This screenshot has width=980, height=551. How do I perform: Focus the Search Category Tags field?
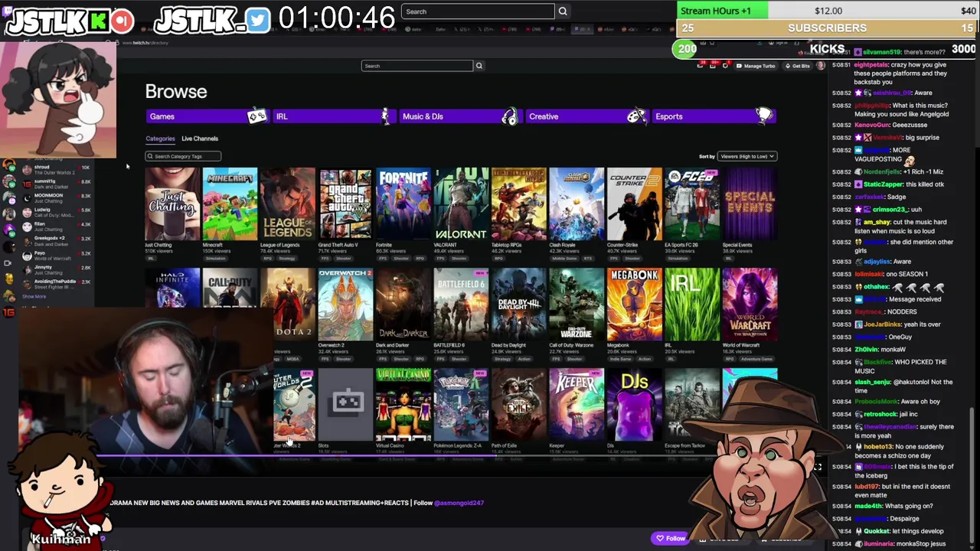(x=183, y=156)
